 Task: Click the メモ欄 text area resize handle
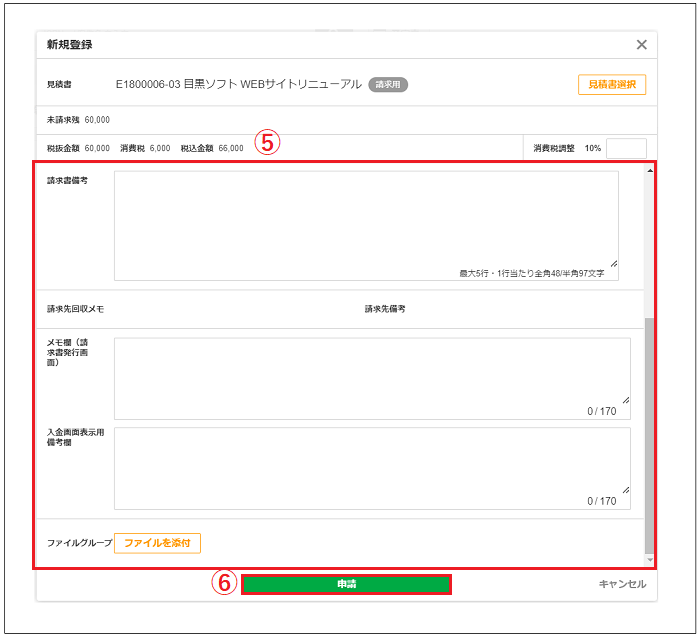(x=626, y=399)
